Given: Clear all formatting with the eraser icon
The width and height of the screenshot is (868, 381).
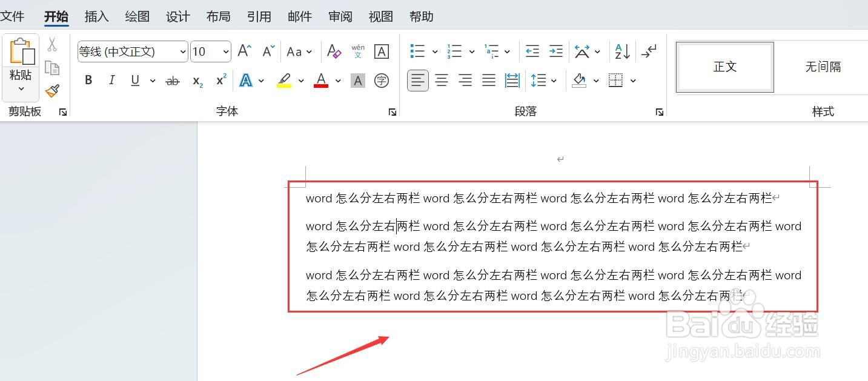Looking at the screenshot, I should 334,51.
